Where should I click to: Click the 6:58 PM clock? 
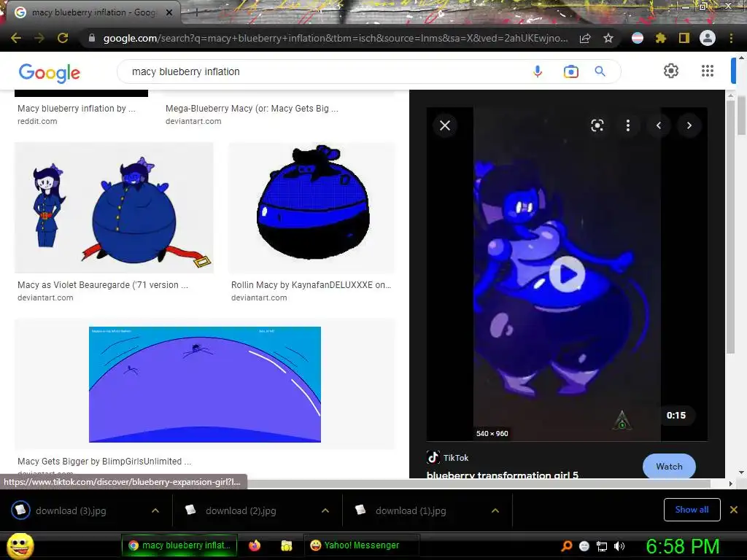pyautogui.click(x=683, y=546)
